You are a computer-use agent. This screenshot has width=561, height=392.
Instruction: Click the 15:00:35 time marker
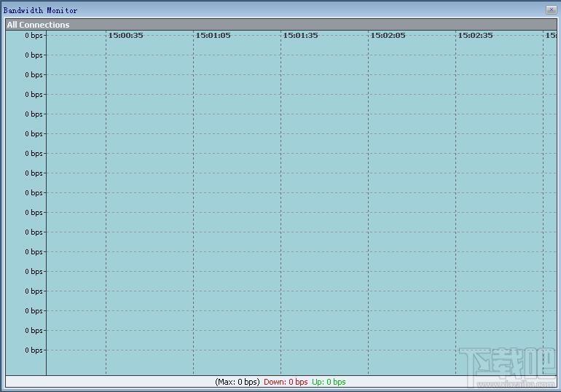coord(125,35)
